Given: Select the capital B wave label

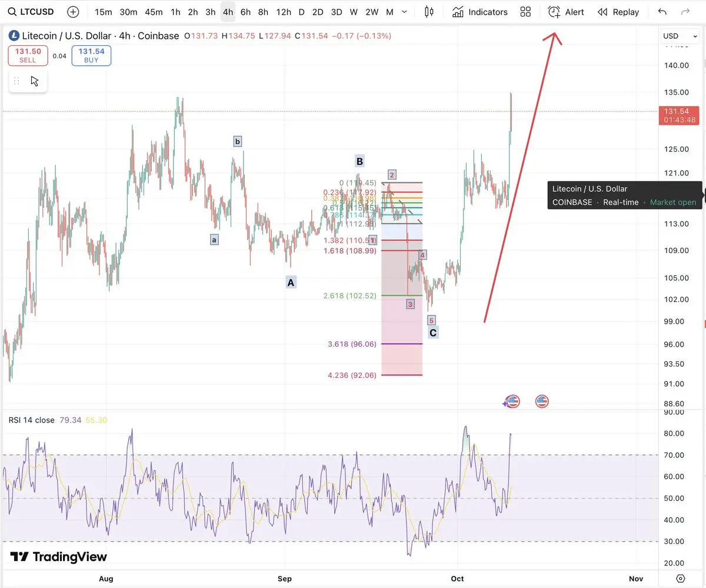Looking at the screenshot, I should pyautogui.click(x=359, y=161).
